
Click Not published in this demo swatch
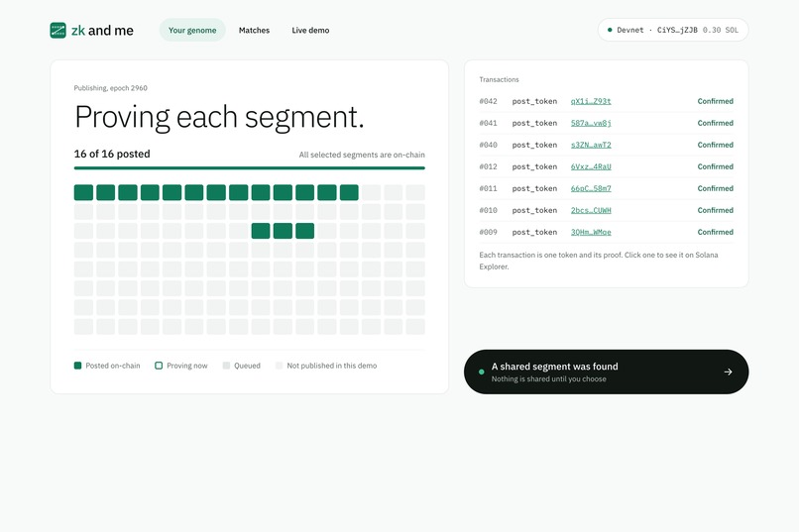click(279, 366)
